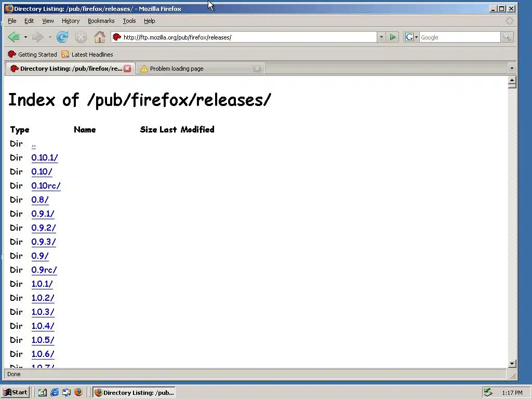
Task: Open the Latest Headlines feed bookmark
Action: pos(87,54)
